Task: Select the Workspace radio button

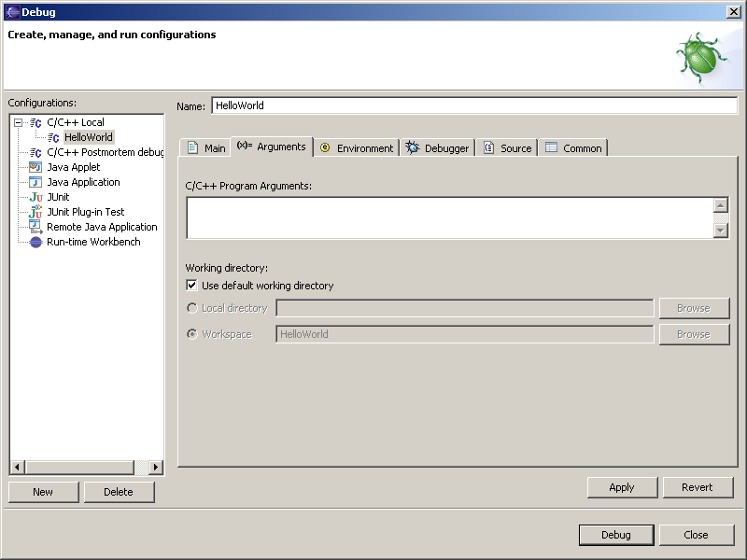Action: point(192,334)
